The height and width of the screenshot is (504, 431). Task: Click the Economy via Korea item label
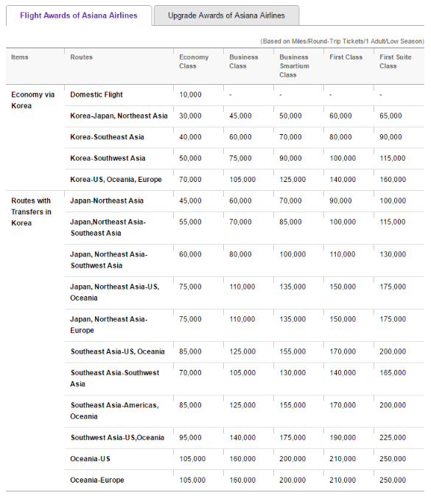coord(32,100)
